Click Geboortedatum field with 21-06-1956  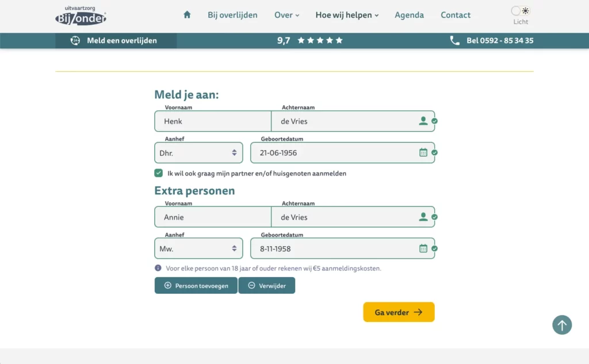(343, 152)
